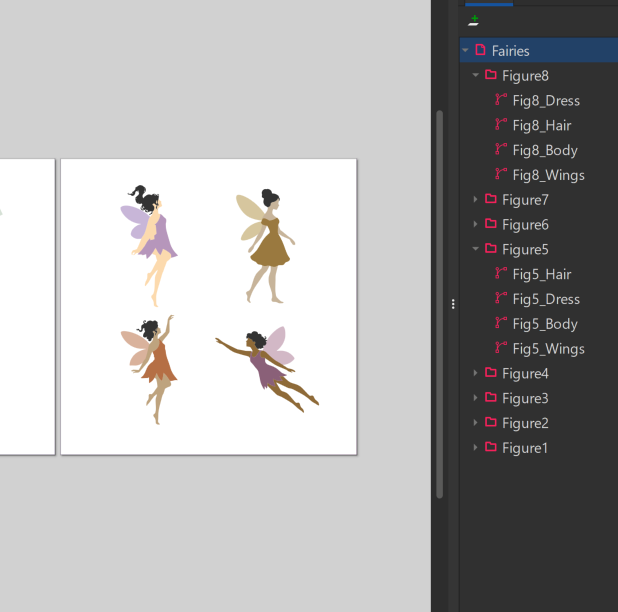This screenshot has width=618, height=612.
Task: Select the Fig5_Wings layer name
Action: [549, 349]
